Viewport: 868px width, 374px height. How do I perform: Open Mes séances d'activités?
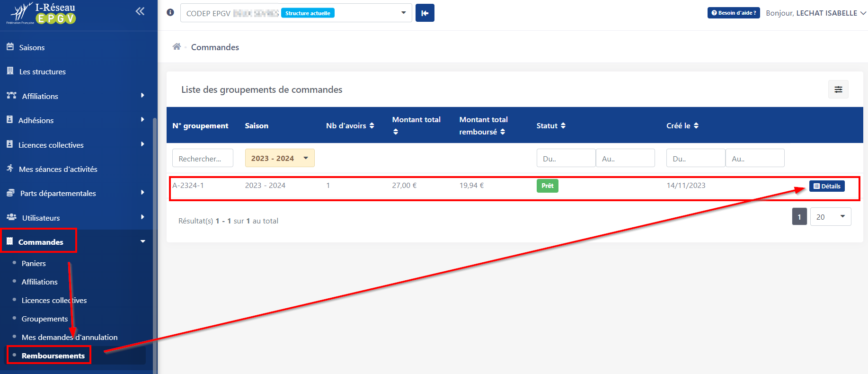(x=58, y=169)
